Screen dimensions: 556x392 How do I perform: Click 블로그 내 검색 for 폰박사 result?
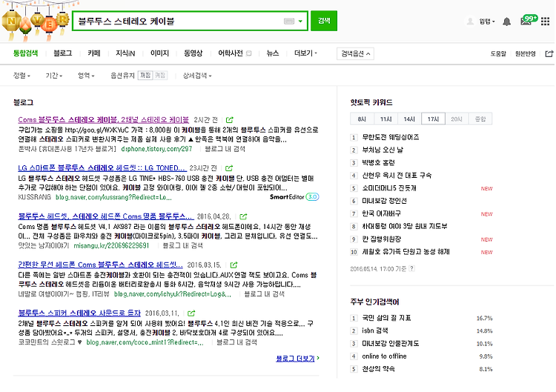(225, 149)
